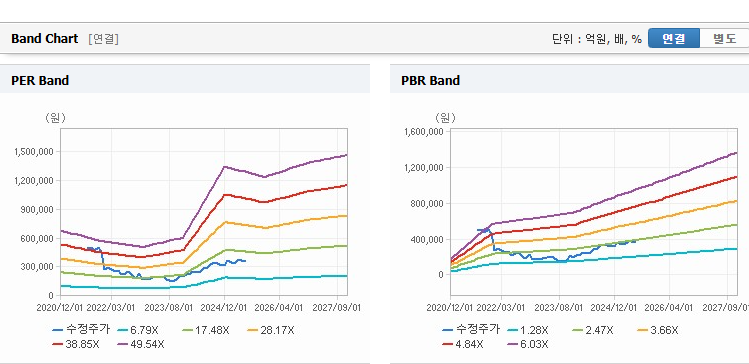Click the 1,600,000 axis label in PBR chart
This screenshot has height=364, width=749.
(x=424, y=132)
